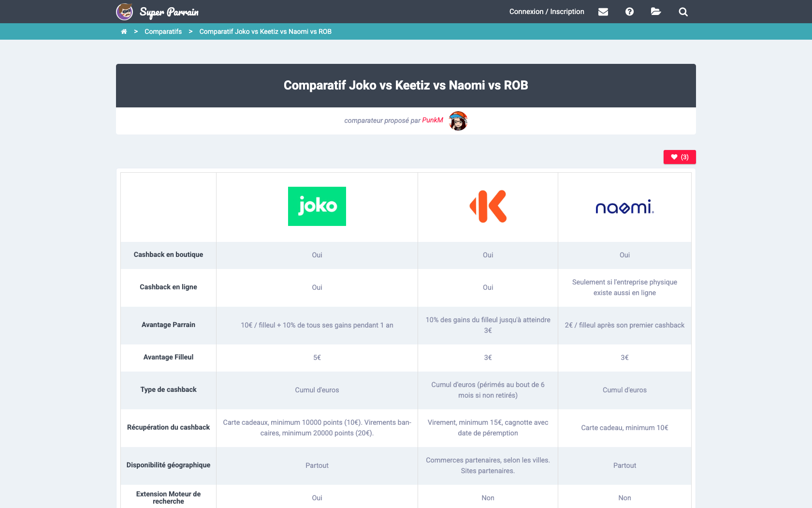Click the search magnifier icon

pos(683,12)
